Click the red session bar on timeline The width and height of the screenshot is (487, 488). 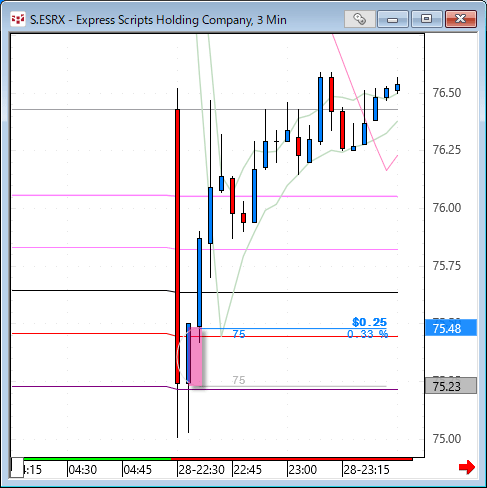[292, 459]
